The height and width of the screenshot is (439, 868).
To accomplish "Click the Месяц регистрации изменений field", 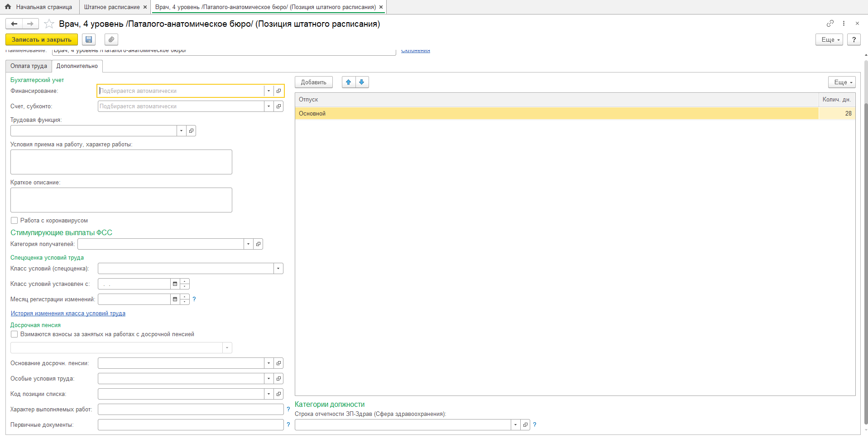I will pos(134,299).
